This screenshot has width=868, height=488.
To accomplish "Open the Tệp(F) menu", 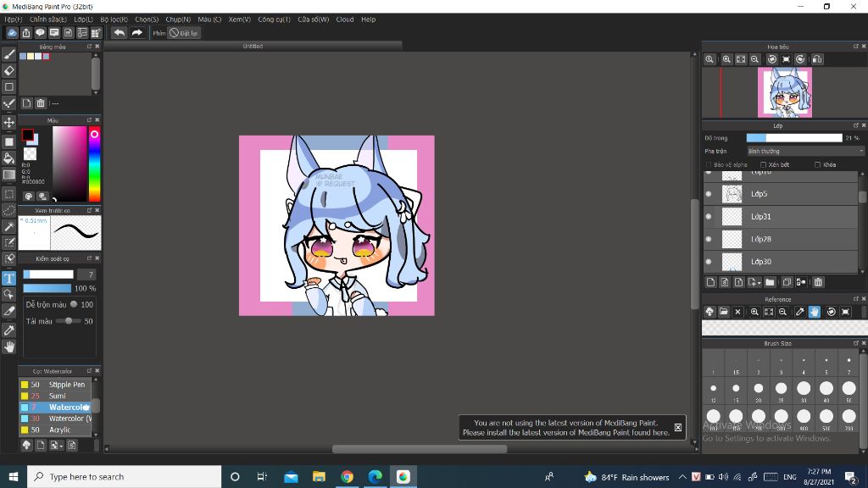I will coord(14,19).
